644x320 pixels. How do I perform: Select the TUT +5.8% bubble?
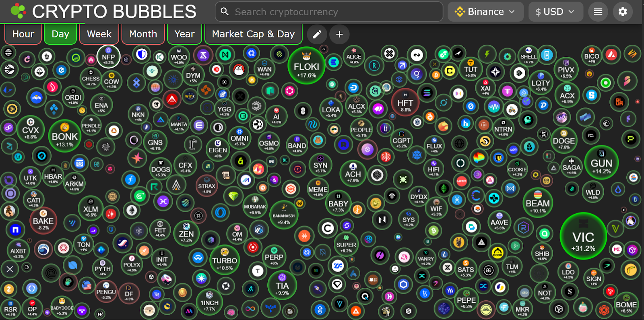(x=471, y=69)
